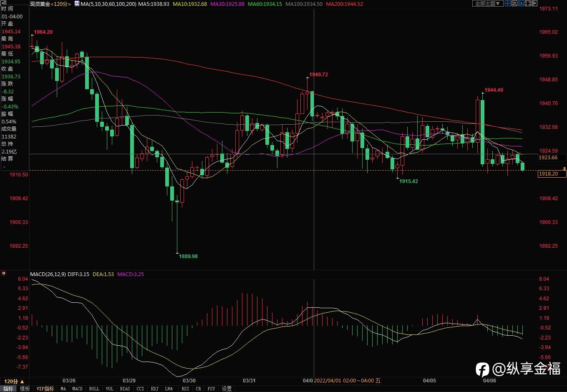
Task: Click the MA indicator icon before MA(5,10,30...)
Action: 77,4
